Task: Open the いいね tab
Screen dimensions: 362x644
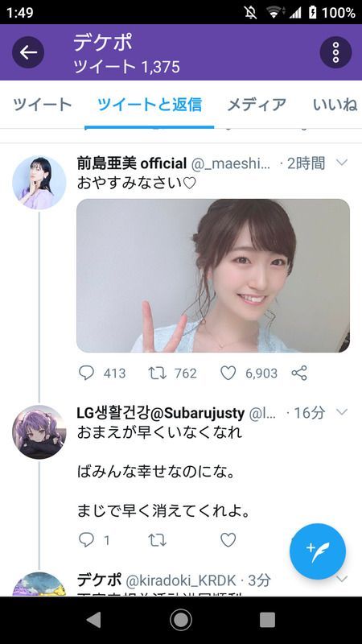Action: 335,105
